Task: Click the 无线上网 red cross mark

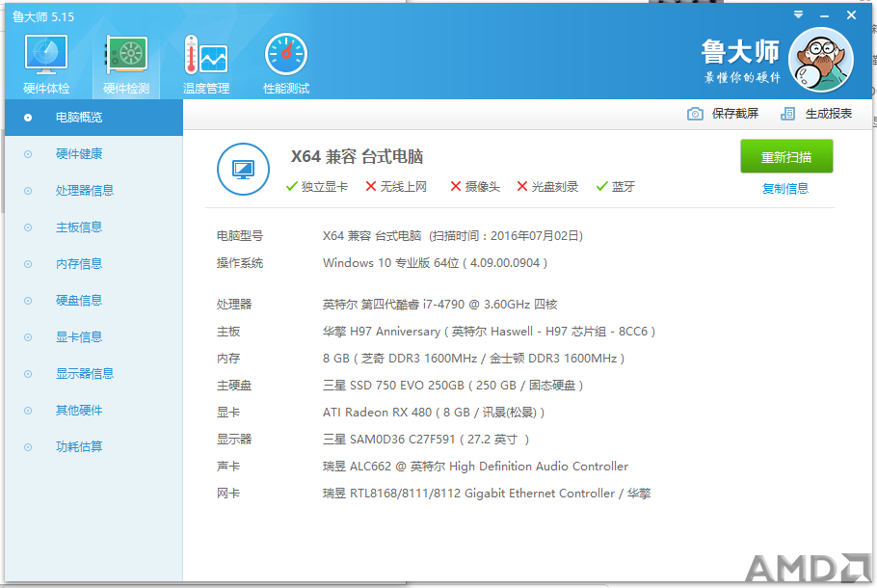Action: (371, 186)
